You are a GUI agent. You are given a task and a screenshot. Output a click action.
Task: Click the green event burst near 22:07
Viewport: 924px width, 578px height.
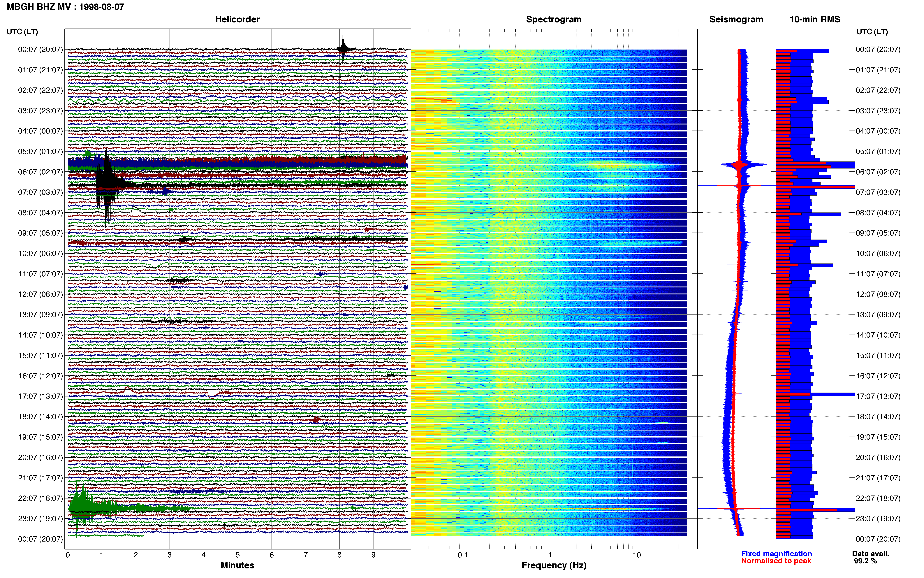click(x=82, y=509)
